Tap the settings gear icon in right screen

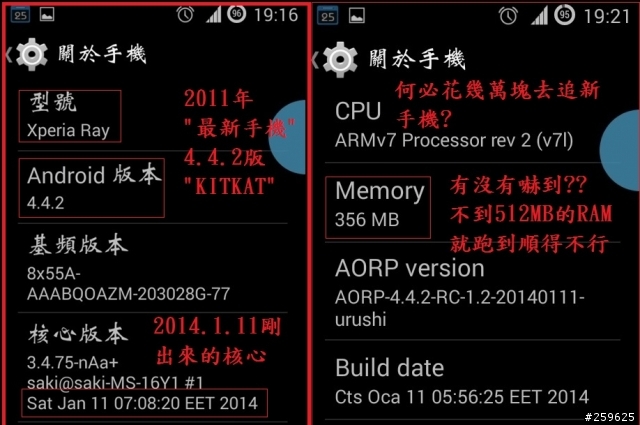tap(340, 59)
